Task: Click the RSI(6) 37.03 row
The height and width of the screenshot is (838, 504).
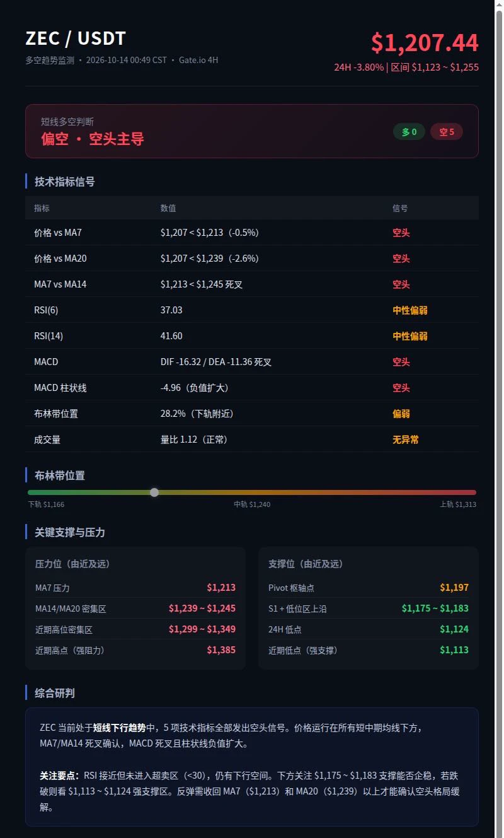Action: (x=252, y=310)
